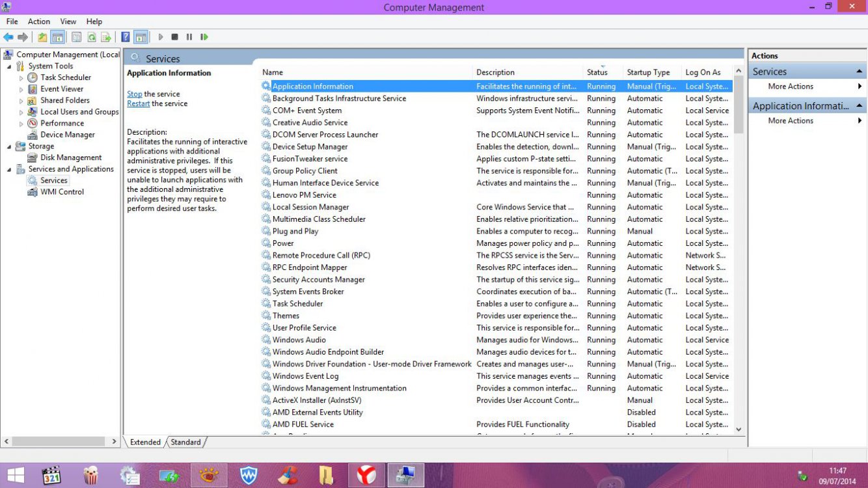Toggle Show/Hide Console Tree toolbar icon
This screenshot has width=868, height=488.
[57, 37]
